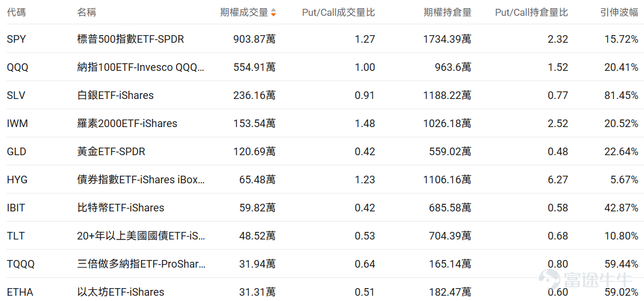Open the TLT ticker code
Viewport: 644px width, 301px height.
pyautogui.click(x=15, y=236)
